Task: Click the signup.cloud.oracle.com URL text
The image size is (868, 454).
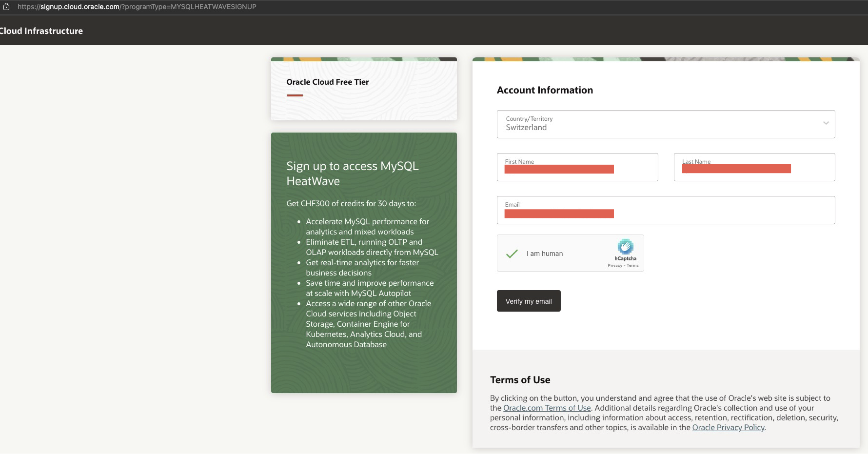Action: point(137,7)
